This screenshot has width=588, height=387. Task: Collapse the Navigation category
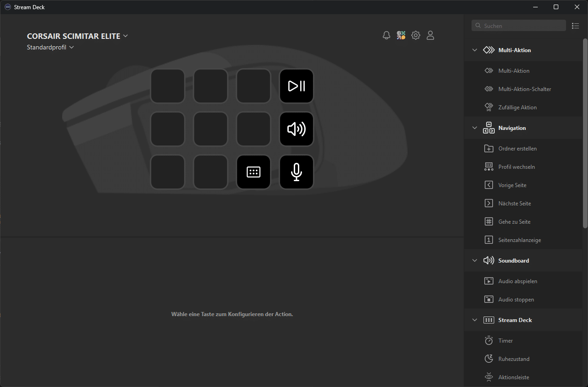click(x=475, y=128)
